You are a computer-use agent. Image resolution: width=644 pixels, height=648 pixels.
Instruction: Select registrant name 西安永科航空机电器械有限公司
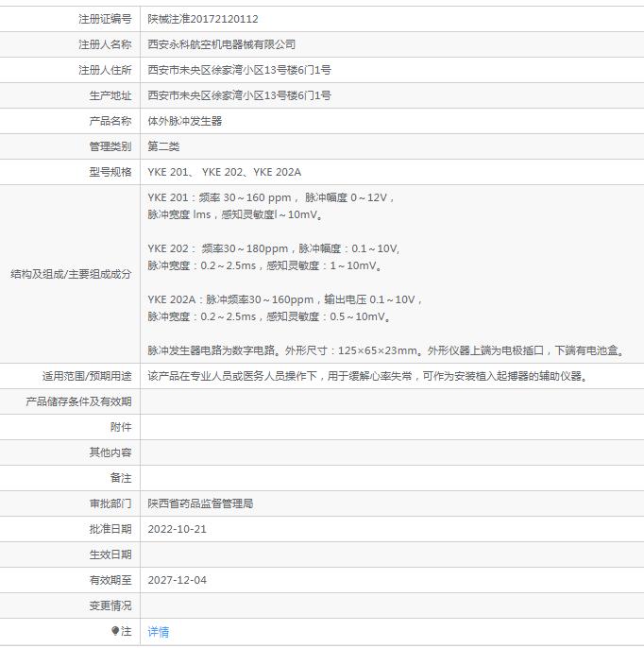pyautogui.click(x=222, y=44)
